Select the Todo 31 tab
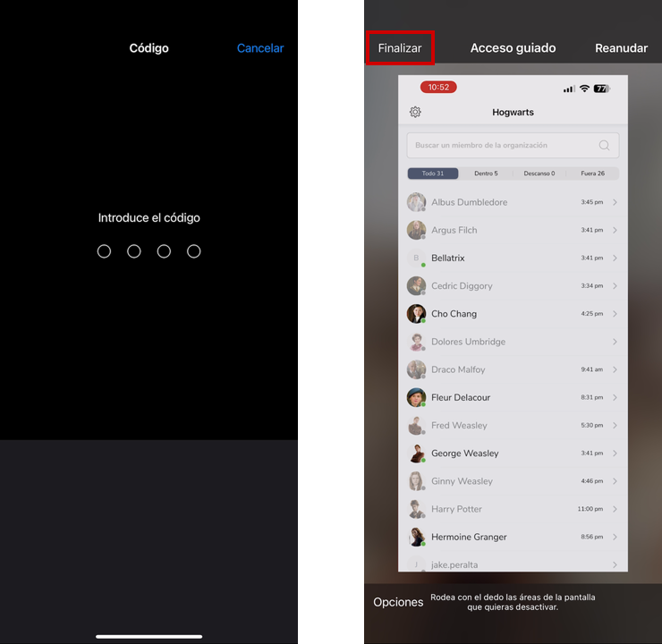Image resolution: width=662 pixels, height=644 pixels. click(x=433, y=174)
